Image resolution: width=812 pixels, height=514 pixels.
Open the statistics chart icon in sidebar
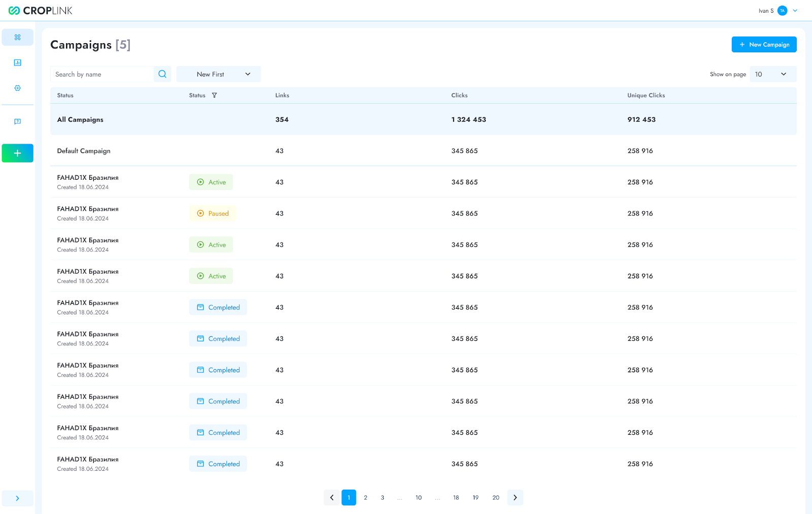coord(17,63)
